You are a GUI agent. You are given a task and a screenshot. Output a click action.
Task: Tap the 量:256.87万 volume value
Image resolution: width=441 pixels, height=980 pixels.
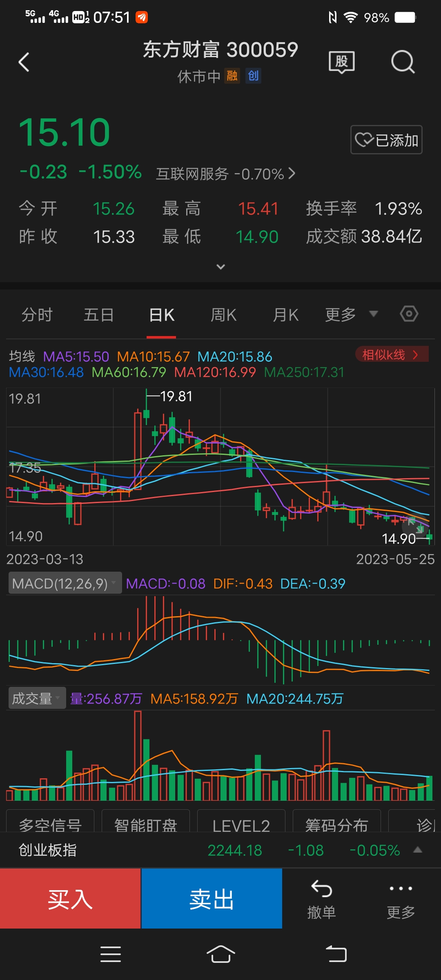[x=106, y=699]
